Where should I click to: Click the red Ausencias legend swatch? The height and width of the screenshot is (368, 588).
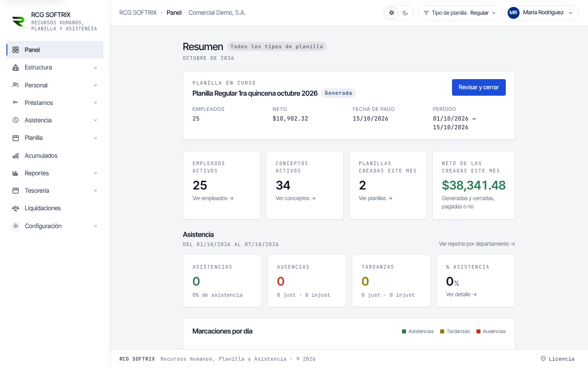tap(479, 331)
